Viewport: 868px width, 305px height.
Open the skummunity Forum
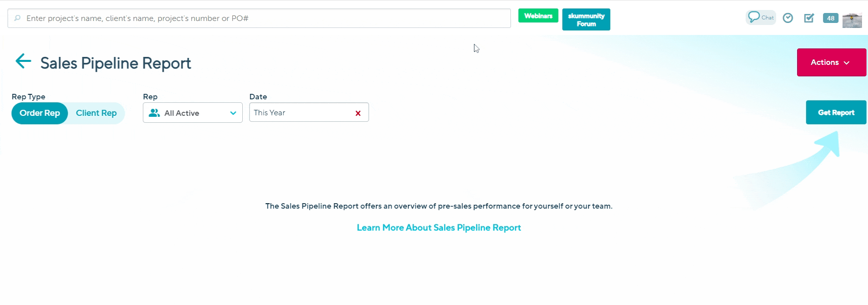(586, 20)
